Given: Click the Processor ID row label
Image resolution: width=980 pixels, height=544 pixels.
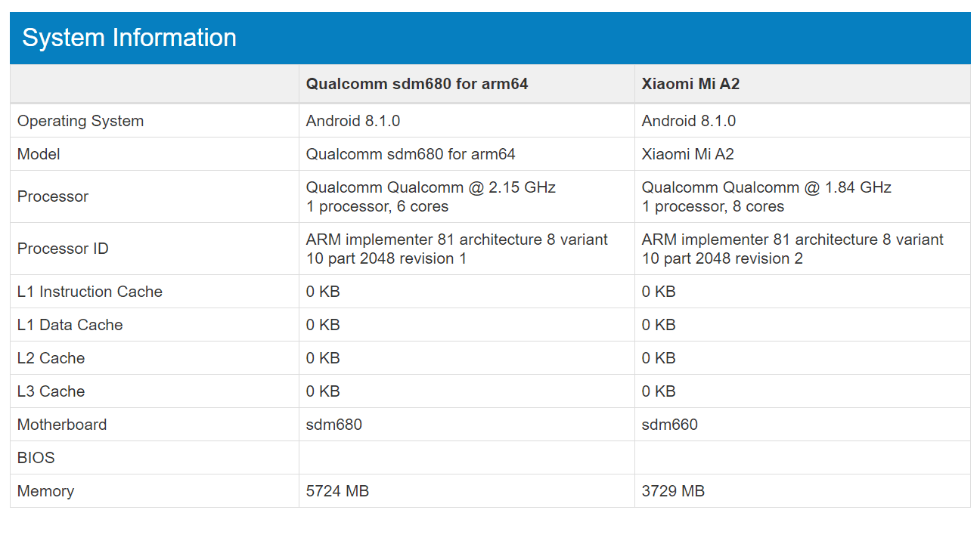Looking at the screenshot, I should click(x=63, y=249).
